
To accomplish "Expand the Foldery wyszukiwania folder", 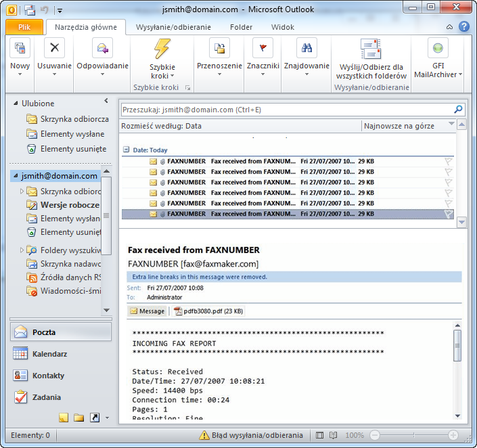I will click(22, 250).
